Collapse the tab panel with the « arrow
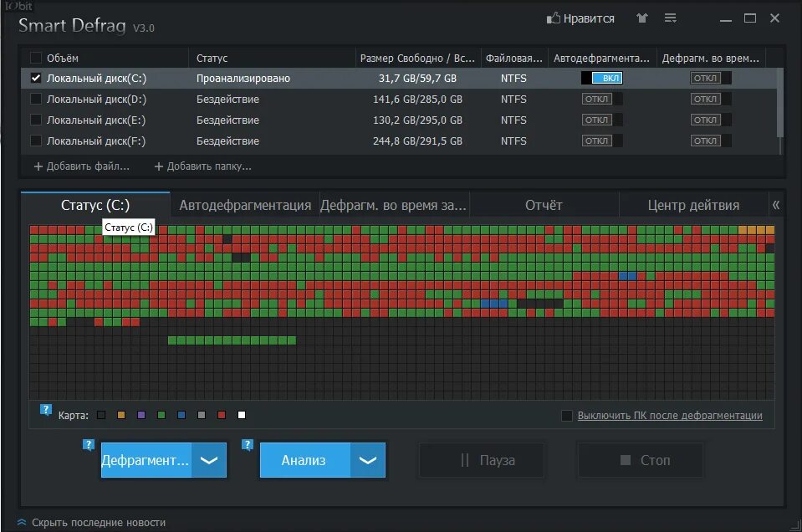The width and height of the screenshot is (802, 532). pos(776,205)
